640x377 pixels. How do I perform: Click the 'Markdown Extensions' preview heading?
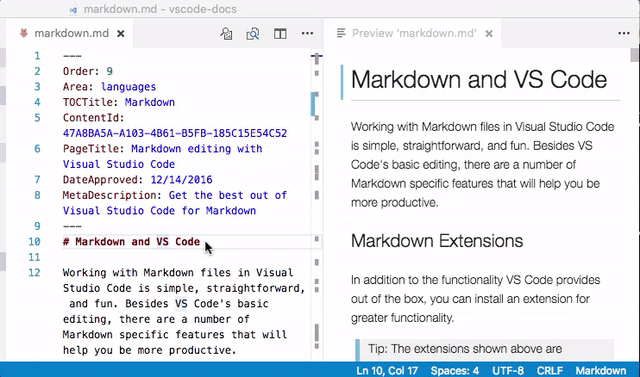pyautogui.click(x=437, y=241)
